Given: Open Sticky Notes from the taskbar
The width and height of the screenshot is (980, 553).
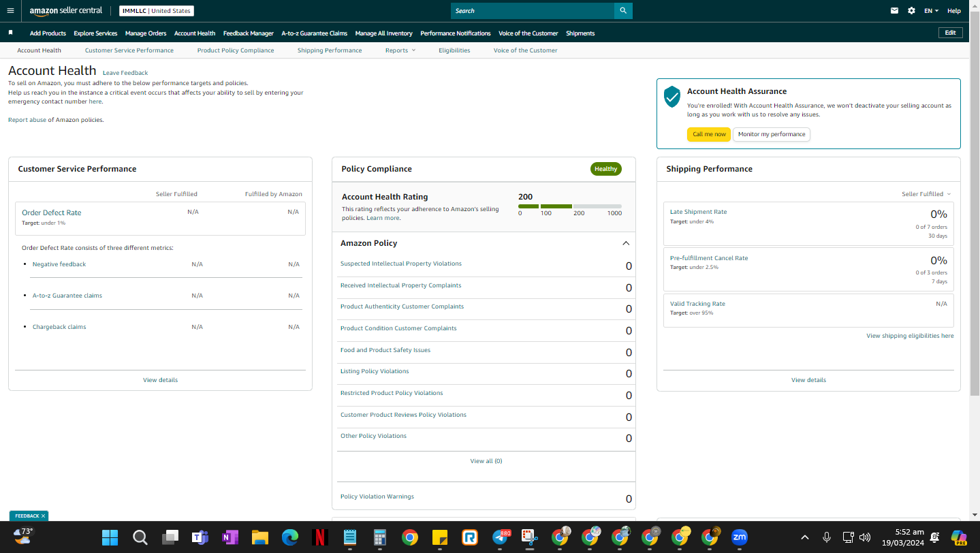Looking at the screenshot, I should pyautogui.click(x=439, y=537).
